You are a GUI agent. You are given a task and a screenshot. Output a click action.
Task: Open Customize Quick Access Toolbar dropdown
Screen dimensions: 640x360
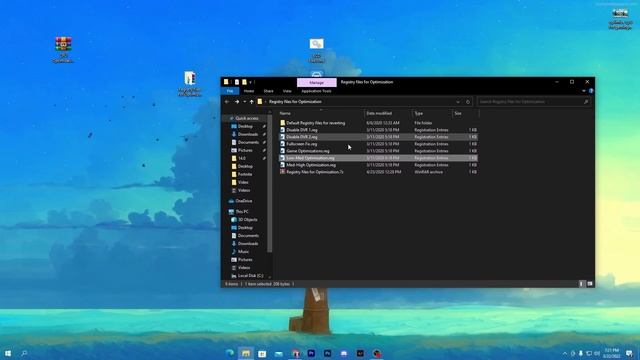[x=251, y=82]
